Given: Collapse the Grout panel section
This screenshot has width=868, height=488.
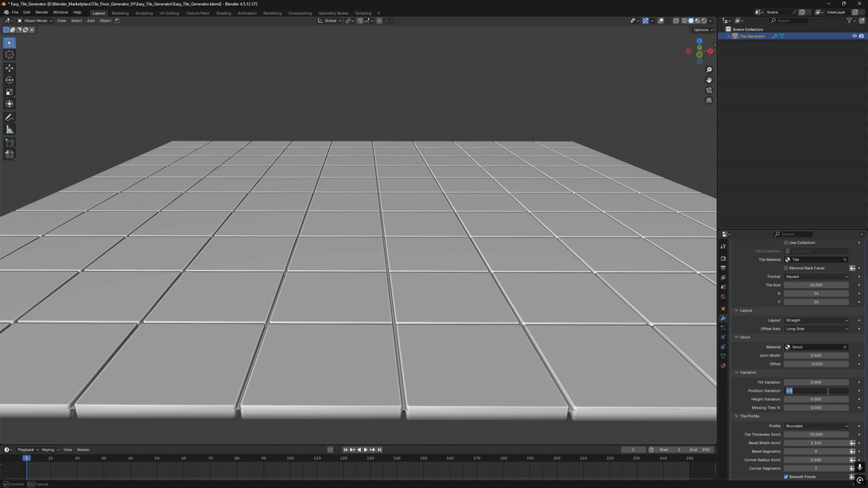Looking at the screenshot, I should point(797,337).
